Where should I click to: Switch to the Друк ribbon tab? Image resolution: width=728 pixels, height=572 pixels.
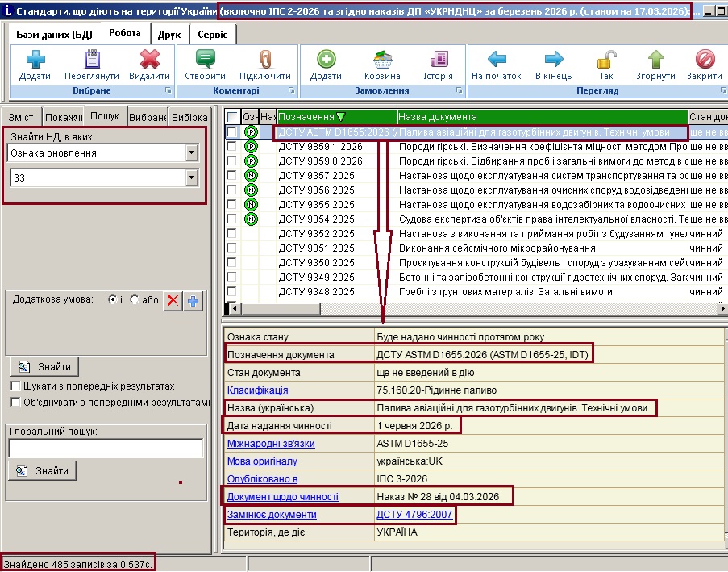tap(168, 34)
